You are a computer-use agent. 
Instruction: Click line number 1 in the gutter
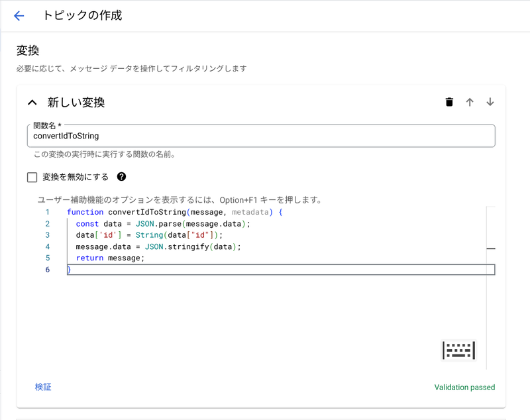48,212
